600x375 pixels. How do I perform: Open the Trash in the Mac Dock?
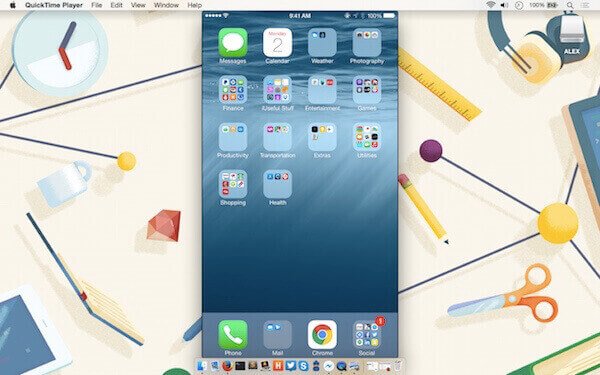(x=399, y=366)
